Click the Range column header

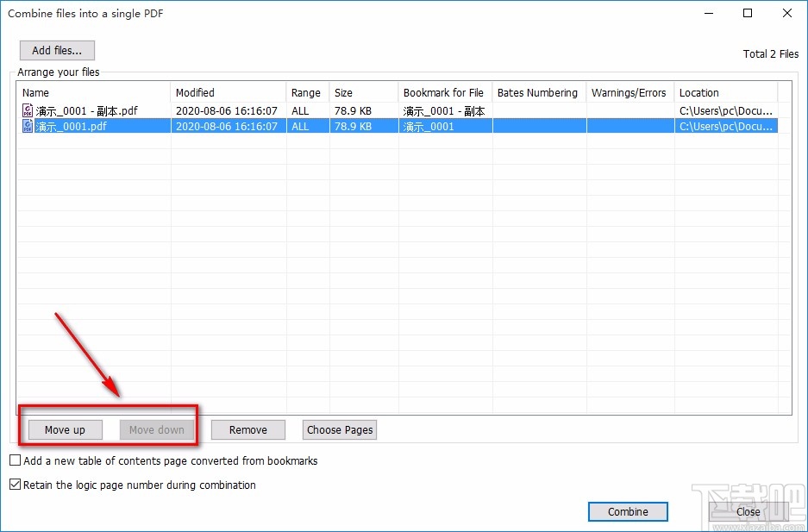(x=308, y=93)
